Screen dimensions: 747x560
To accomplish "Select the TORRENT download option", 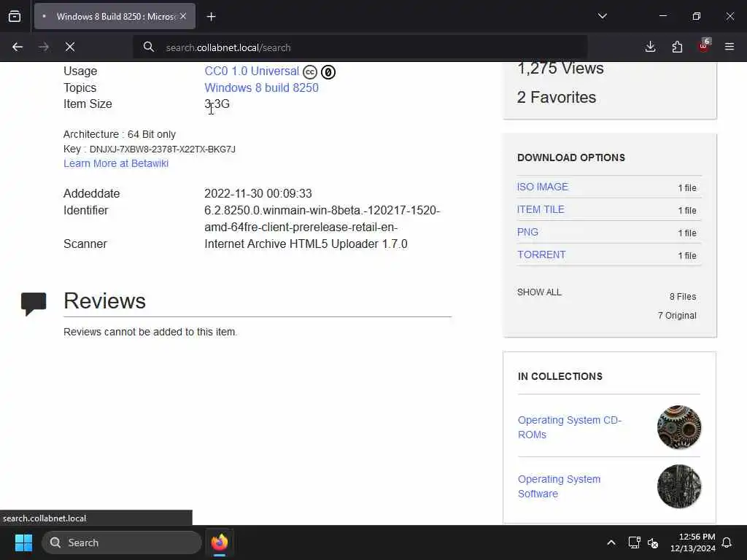I will [541, 254].
